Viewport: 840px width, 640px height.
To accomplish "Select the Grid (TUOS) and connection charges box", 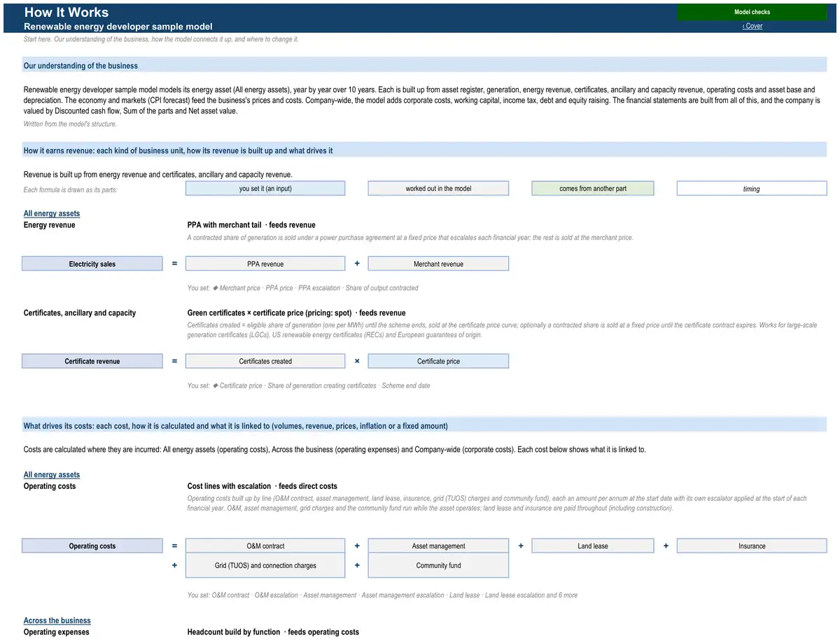I will coord(265,565).
